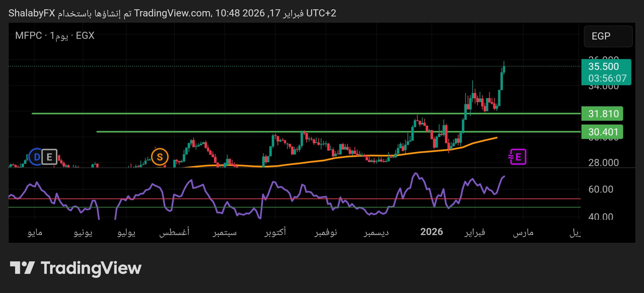Click the مايو month label on axis
Screen dimensions: 644x293
[35, 232]
